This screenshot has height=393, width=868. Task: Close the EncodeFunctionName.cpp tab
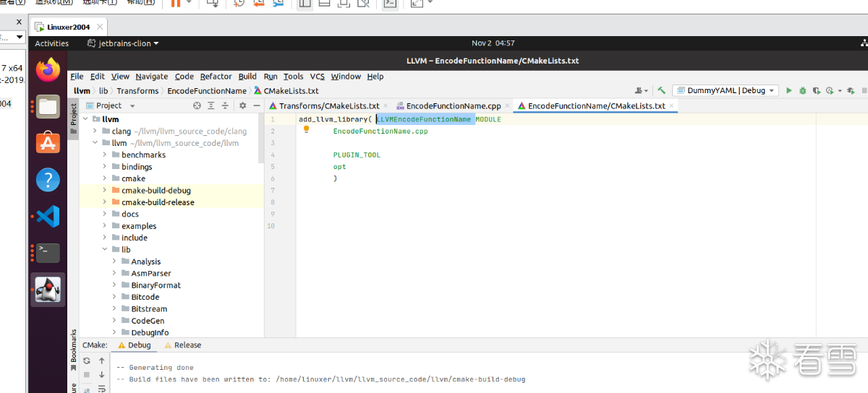[508, 105]
